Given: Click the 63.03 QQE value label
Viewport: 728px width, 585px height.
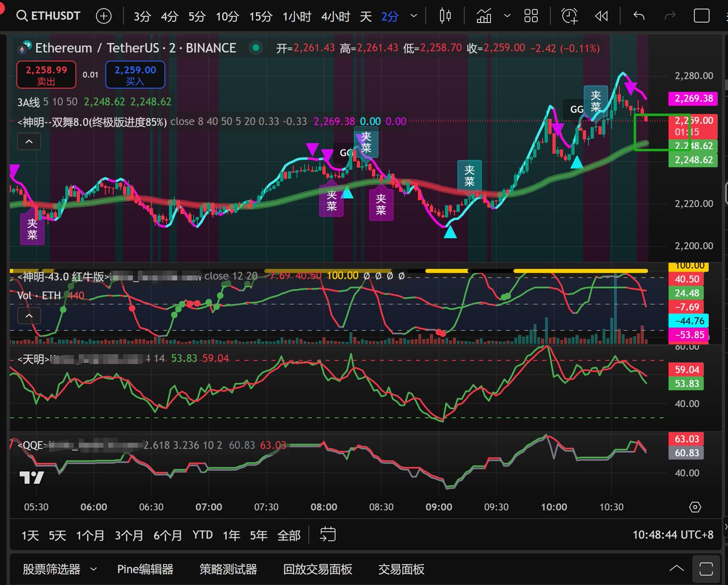Looking at the screenshot, I should pyautogui.click(x=686, y=440).
